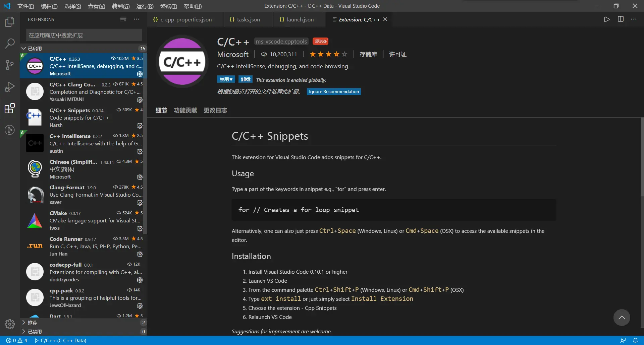
Task: Click the VS Code logo icon
Action: click(7, 6)
